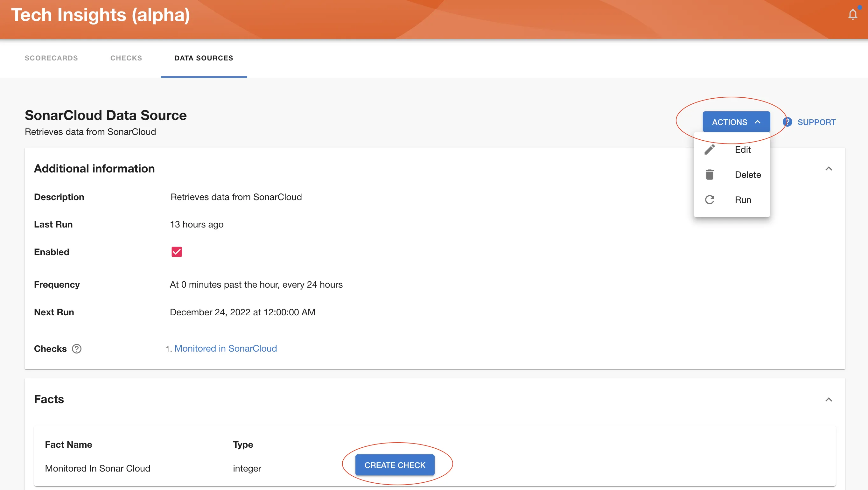Switch to the Scorecards tab

pyautogui.click(x=51, y=58)
